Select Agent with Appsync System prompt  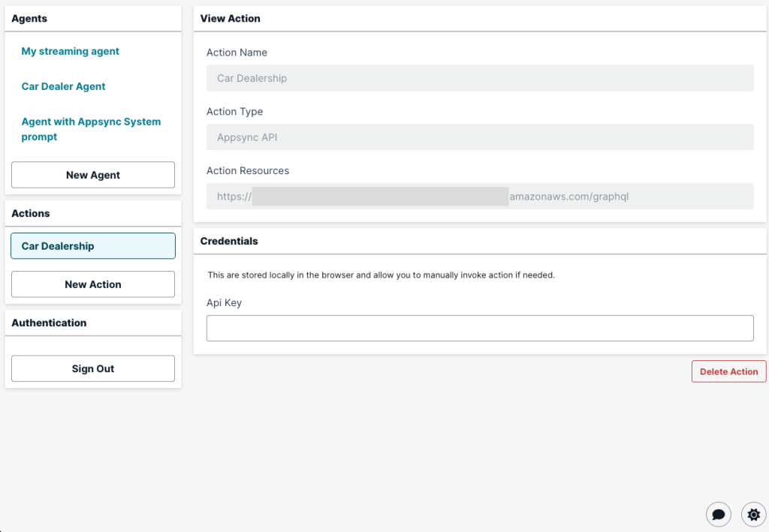[x=90, y=129]
